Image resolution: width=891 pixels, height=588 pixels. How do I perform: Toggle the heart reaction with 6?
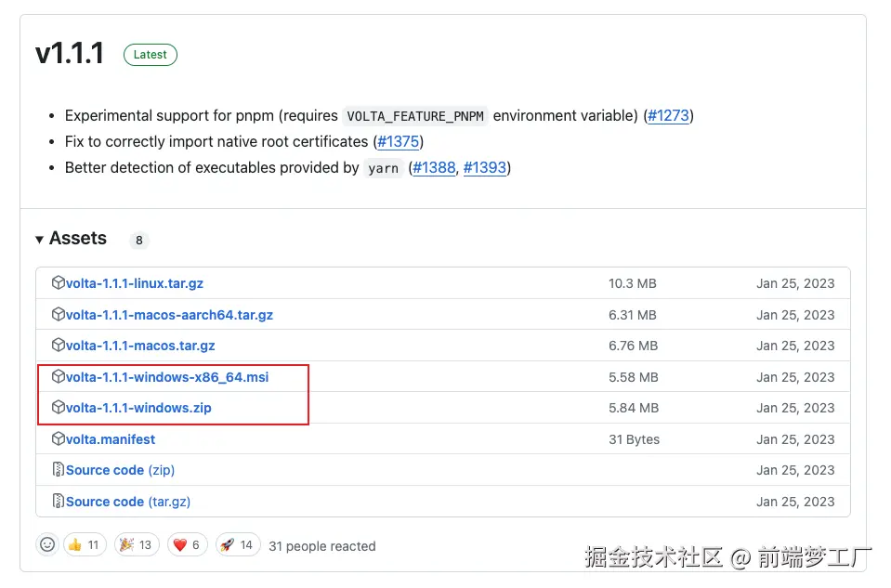click(x=187, y=545)
